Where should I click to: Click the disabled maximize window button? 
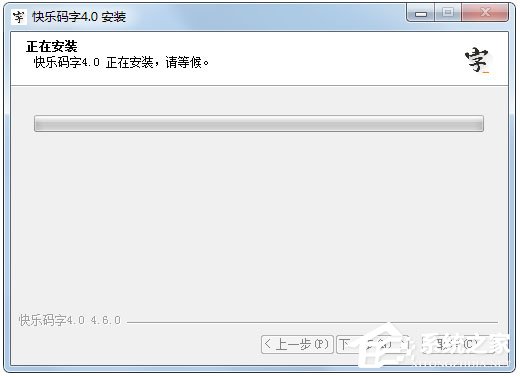coord(448,13)
